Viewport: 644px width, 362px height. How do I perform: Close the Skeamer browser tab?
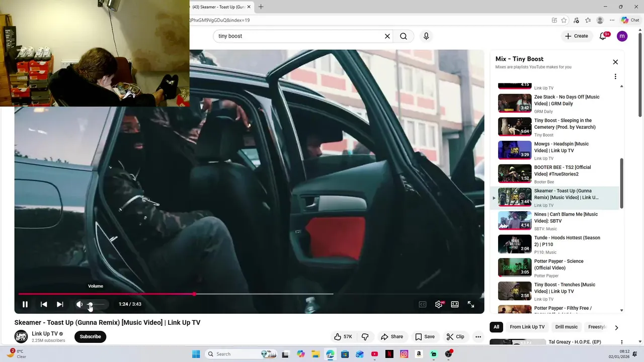[249, 7]
